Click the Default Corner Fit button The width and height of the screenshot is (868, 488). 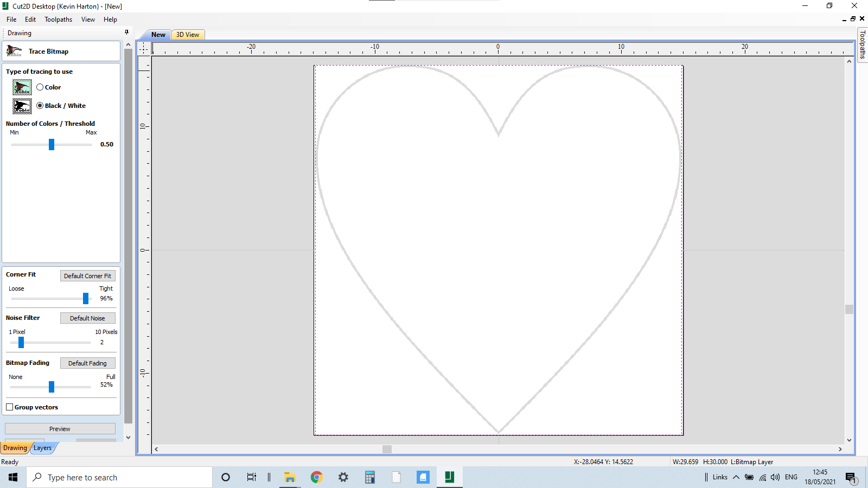[x=87, y=275]
